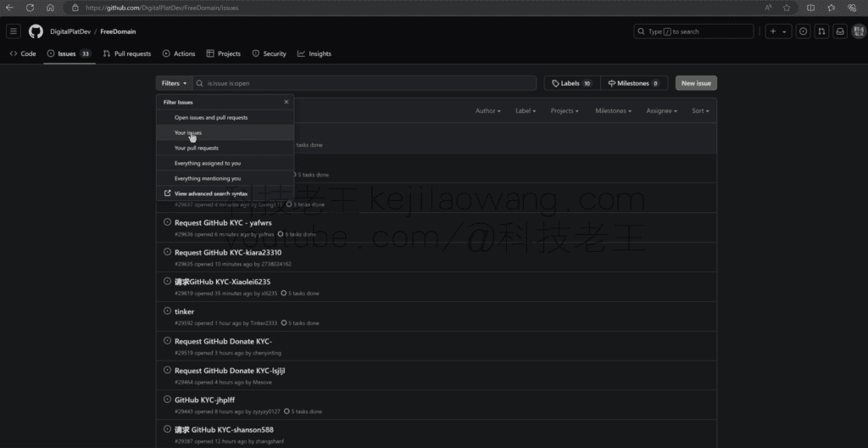
Task: Open issue GitHub KYC-jhplff
Action: [205, 400]
